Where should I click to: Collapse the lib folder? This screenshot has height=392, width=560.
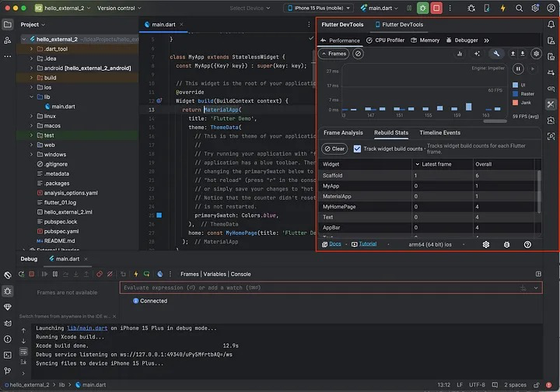(x=31, y=97)
